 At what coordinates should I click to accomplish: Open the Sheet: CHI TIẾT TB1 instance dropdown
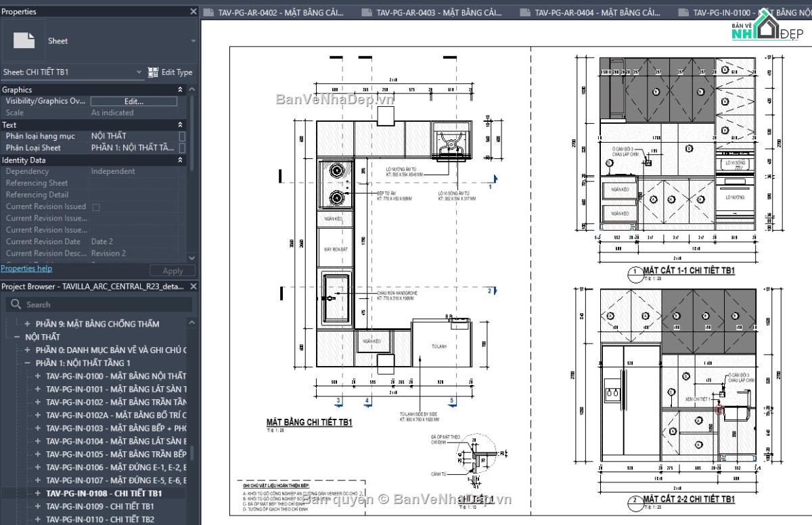pyautogui.click(x=139, y=72)
